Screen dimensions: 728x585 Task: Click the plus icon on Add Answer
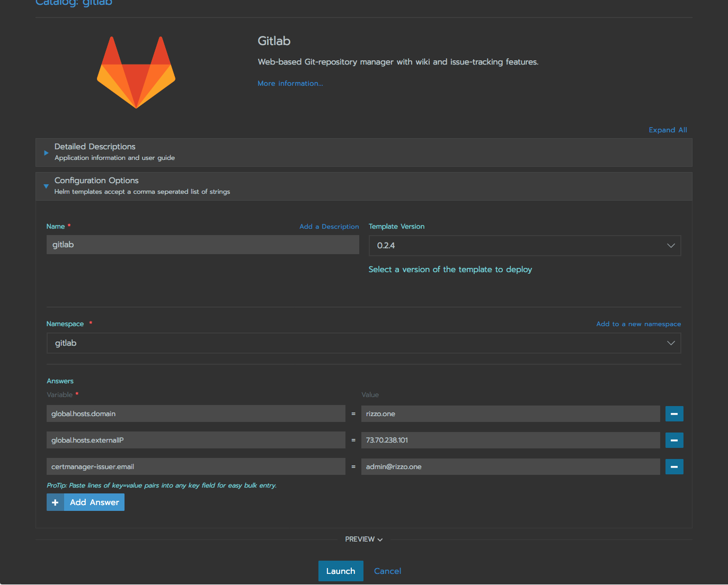(x=55, y=502)
